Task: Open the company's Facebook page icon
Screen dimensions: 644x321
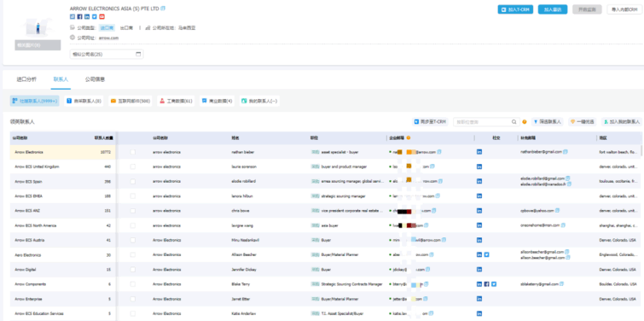Action: (79, 16)
